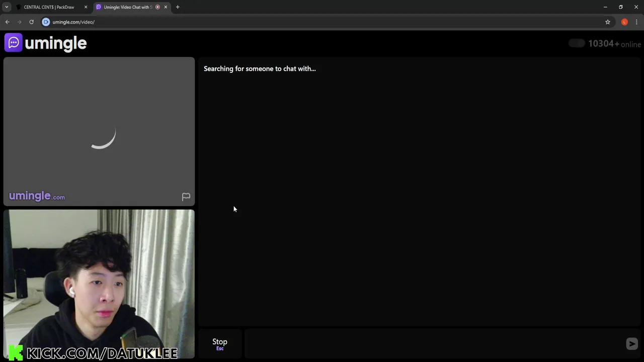
Task: Go forward in browser history
Action: pos(20,22)
